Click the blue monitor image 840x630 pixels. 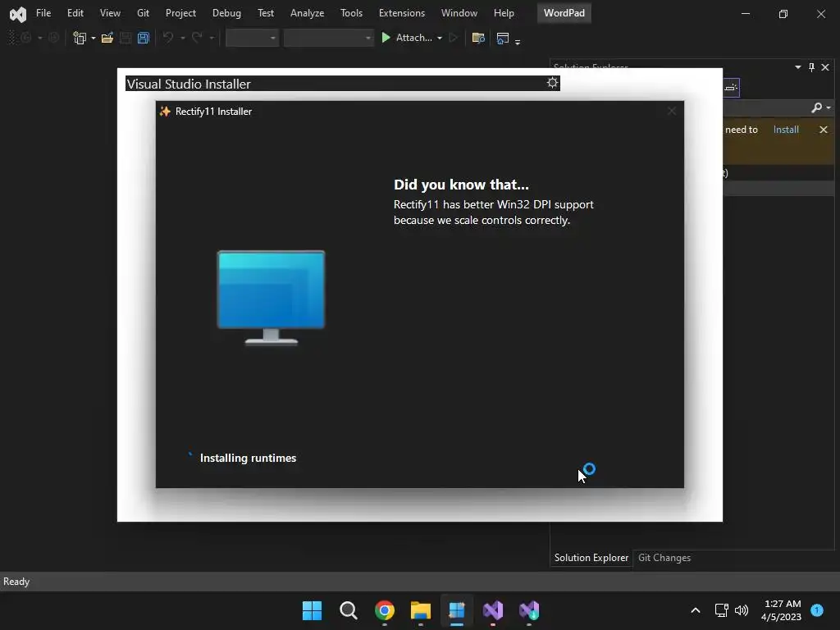click(271, 298)
